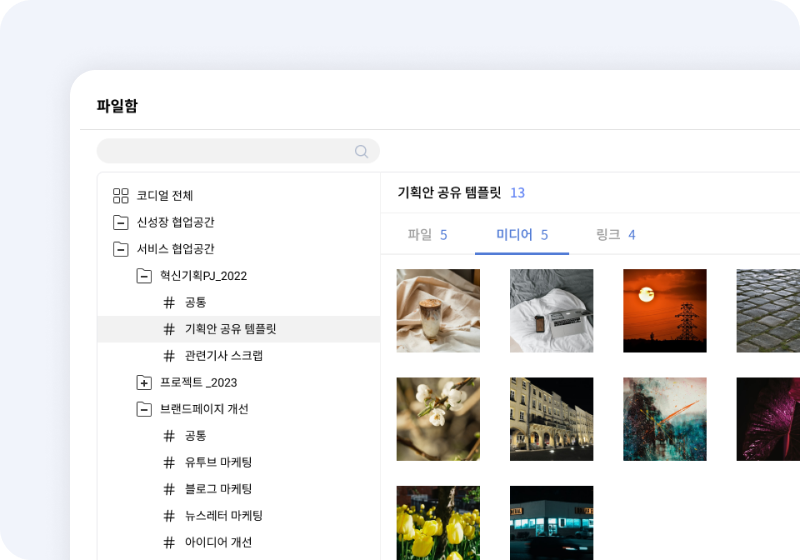Screen dimensions: 800x560
Task: Expand the 프로젝트 _2023 folder
Action: tap(144, 383)
